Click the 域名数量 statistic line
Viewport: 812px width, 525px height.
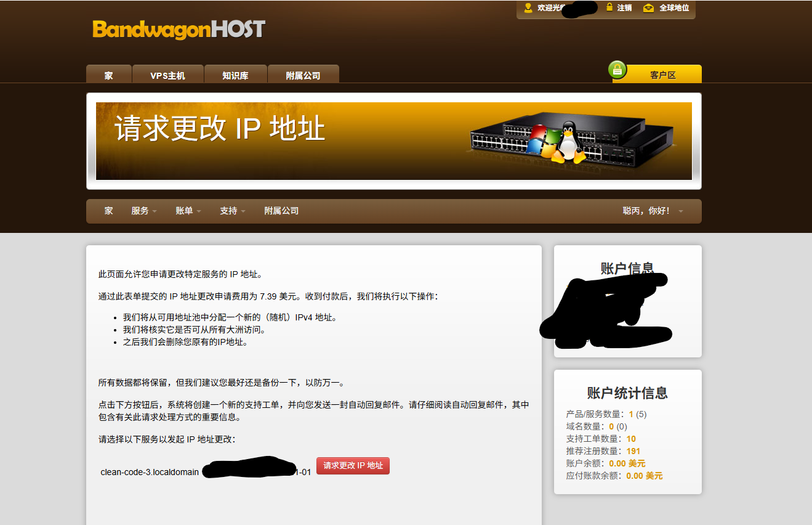pos(597,426)
